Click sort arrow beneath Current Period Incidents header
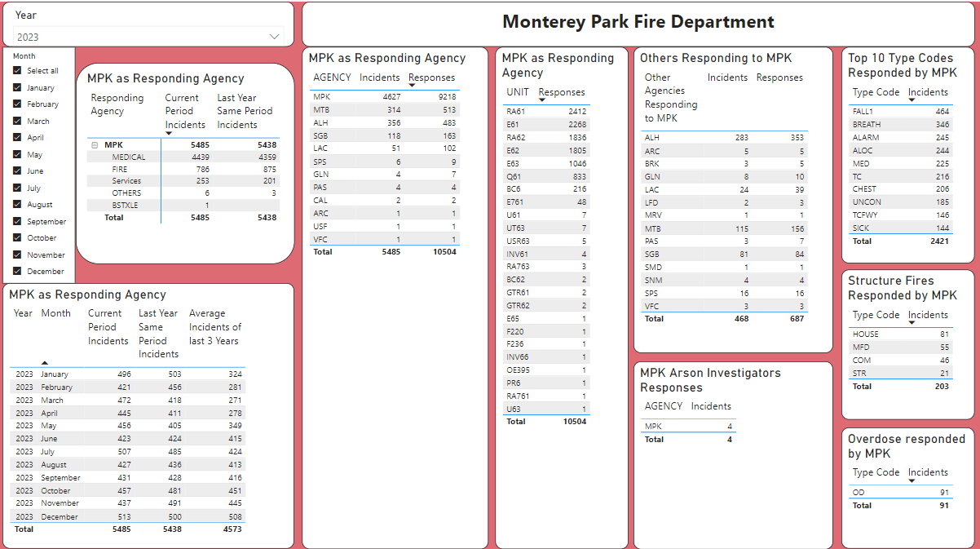The width and height of the screenshot is (980, 549). [169, 133]
